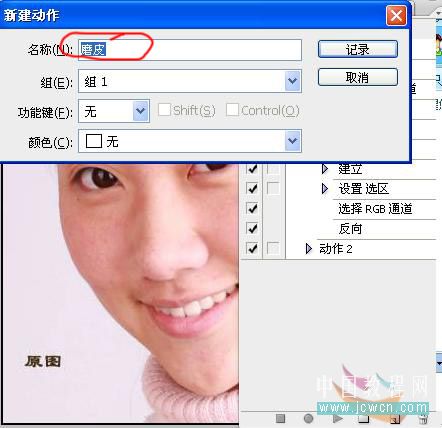Toggle dialog box for 设置 选区 step

click(273, 189)
